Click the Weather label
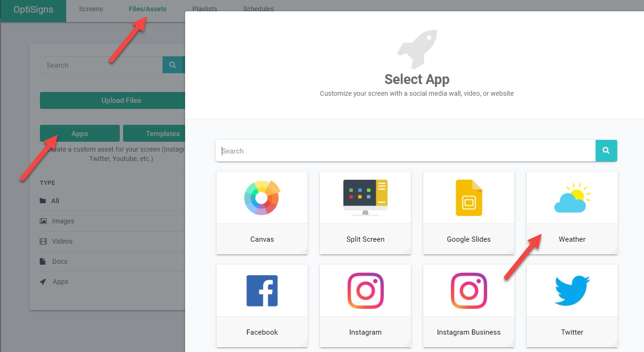This screenshot has height=352, width=644. (x=572, y=239)
